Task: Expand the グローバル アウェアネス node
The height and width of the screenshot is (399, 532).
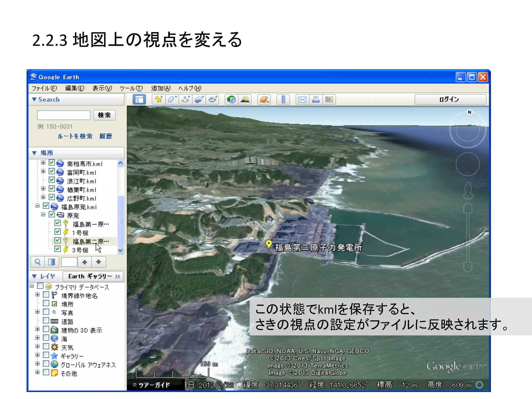Action: (37, 363)
